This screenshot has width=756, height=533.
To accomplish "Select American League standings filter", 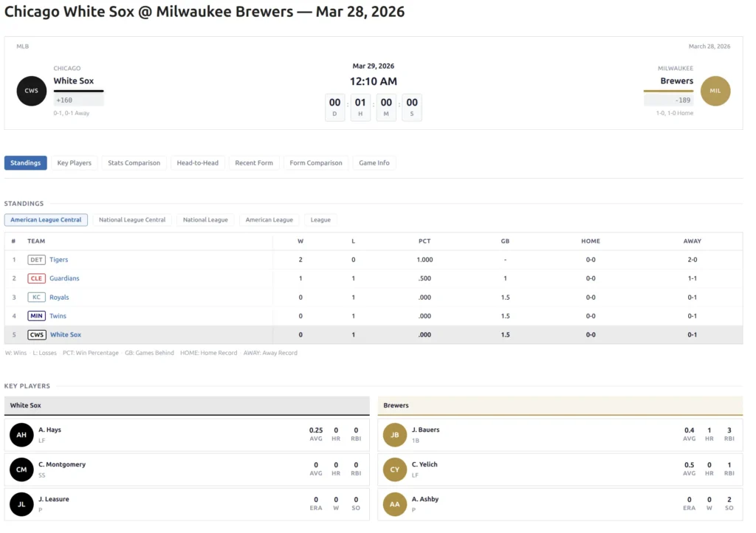I will point(269,220).
